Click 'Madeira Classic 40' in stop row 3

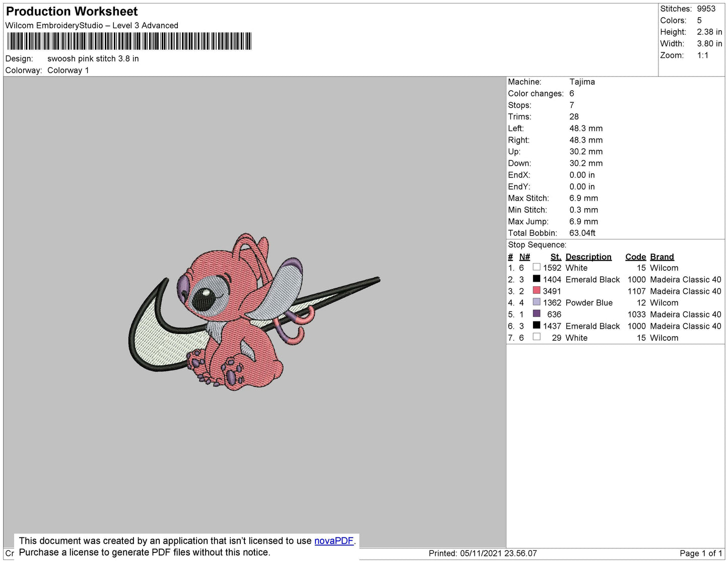click(x=686, y=291)
